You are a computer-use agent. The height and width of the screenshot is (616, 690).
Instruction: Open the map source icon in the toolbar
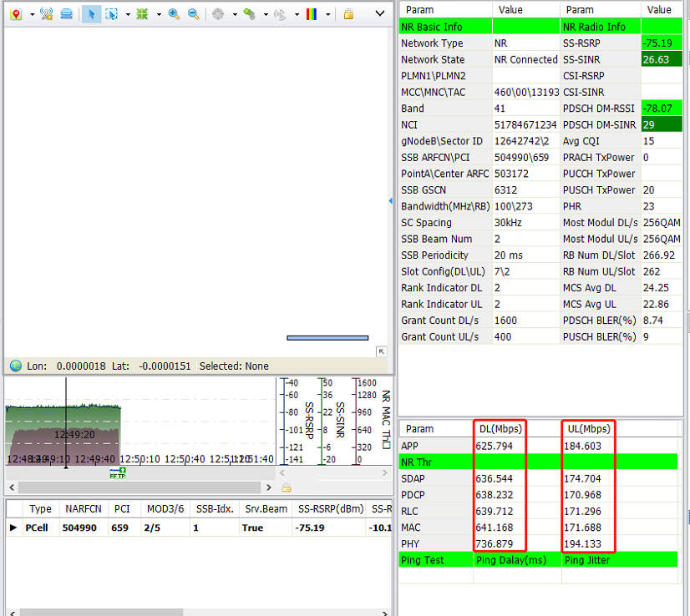coord(16,14)
